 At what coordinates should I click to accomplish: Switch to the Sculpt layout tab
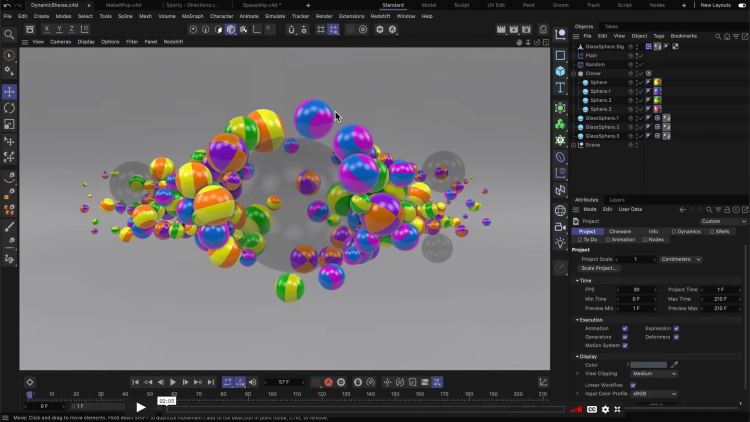(462, 5)
